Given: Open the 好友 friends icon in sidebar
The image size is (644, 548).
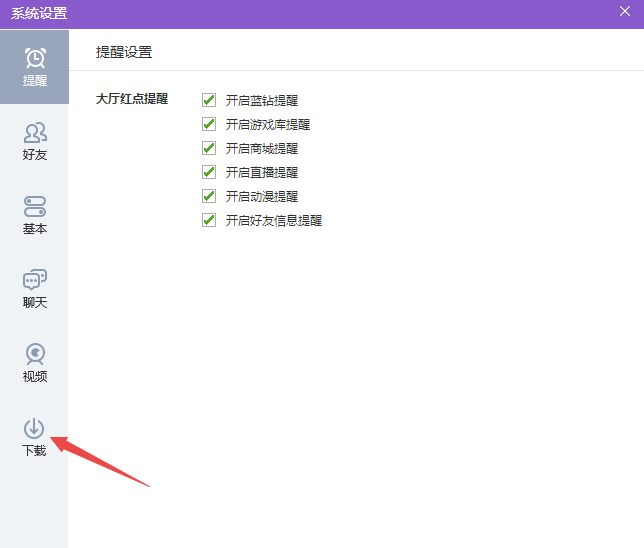Looking at the screenshot, I should click(34, 132).
